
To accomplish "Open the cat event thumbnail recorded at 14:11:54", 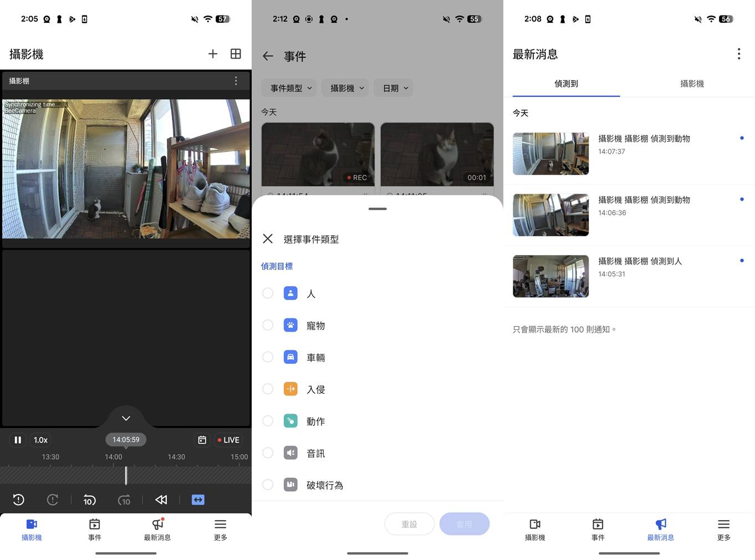I will 318,154.
